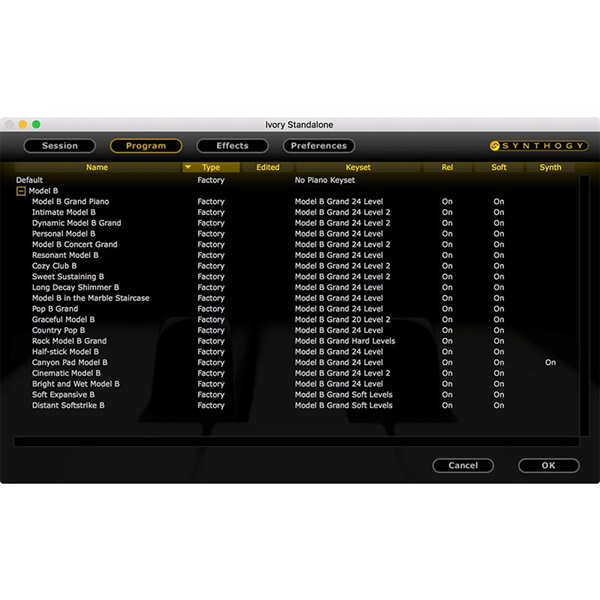Switch to the Session tab
The image size is (600, 600).
click(x=59, y=146)
